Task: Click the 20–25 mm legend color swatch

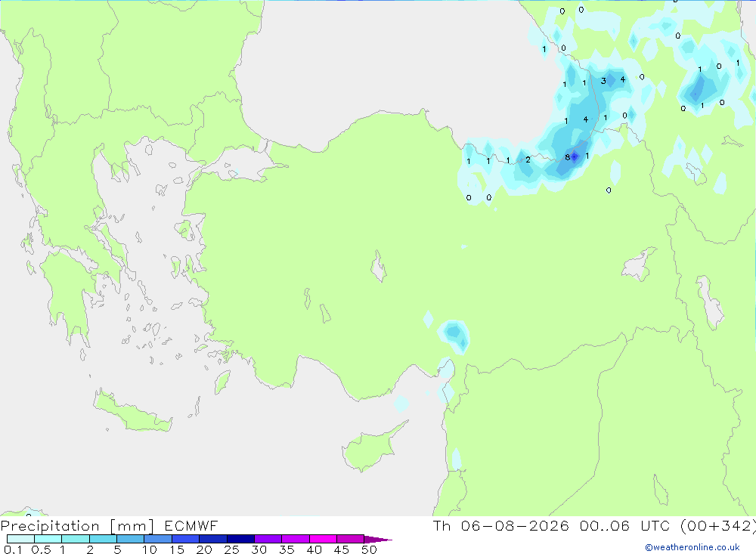Action: pos(213,539)
